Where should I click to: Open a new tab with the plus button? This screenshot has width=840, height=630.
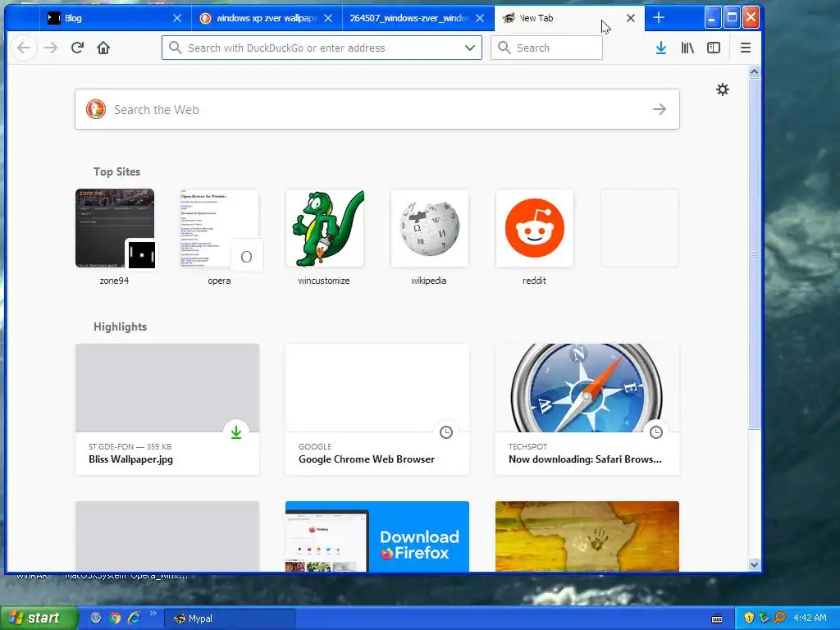[x=659, y=18]
